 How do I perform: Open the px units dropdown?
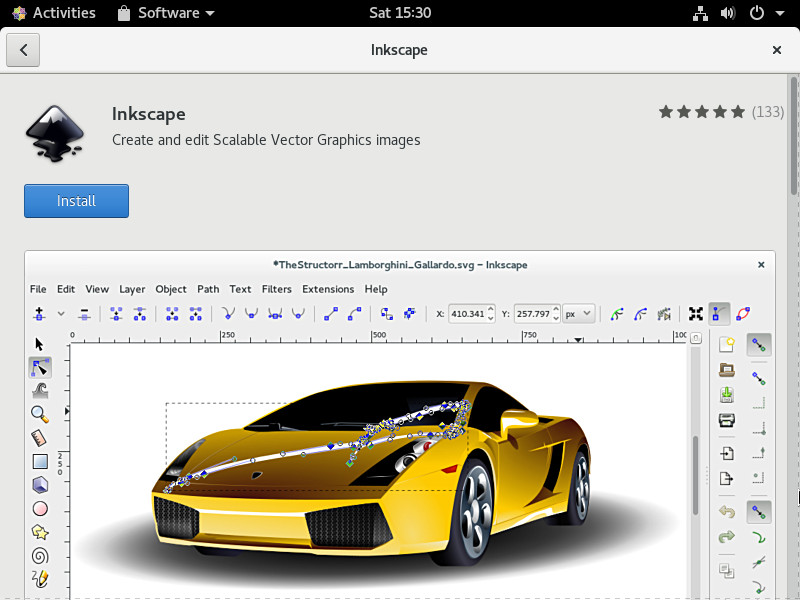coord(579,314)
